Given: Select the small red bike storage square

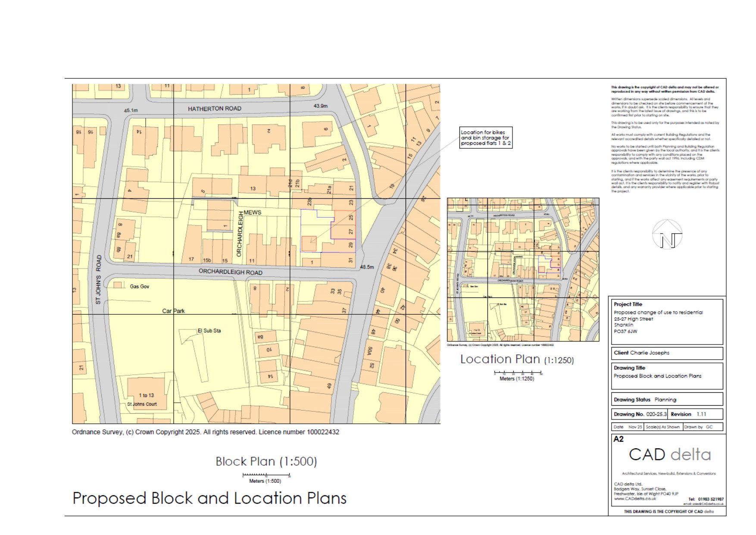Looking at the screenshot, I should pyautogui.click(x=309, y=244).
